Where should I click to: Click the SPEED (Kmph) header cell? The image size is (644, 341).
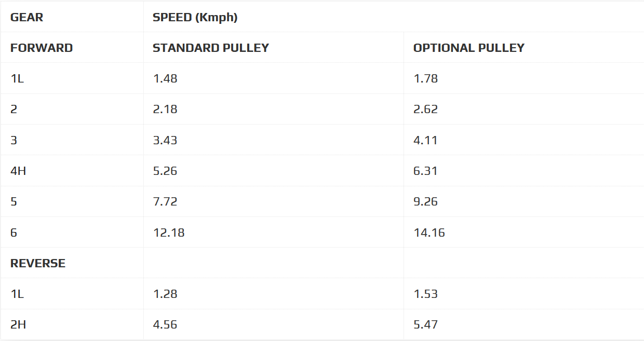pyautogui.click(x=195, y=17)
